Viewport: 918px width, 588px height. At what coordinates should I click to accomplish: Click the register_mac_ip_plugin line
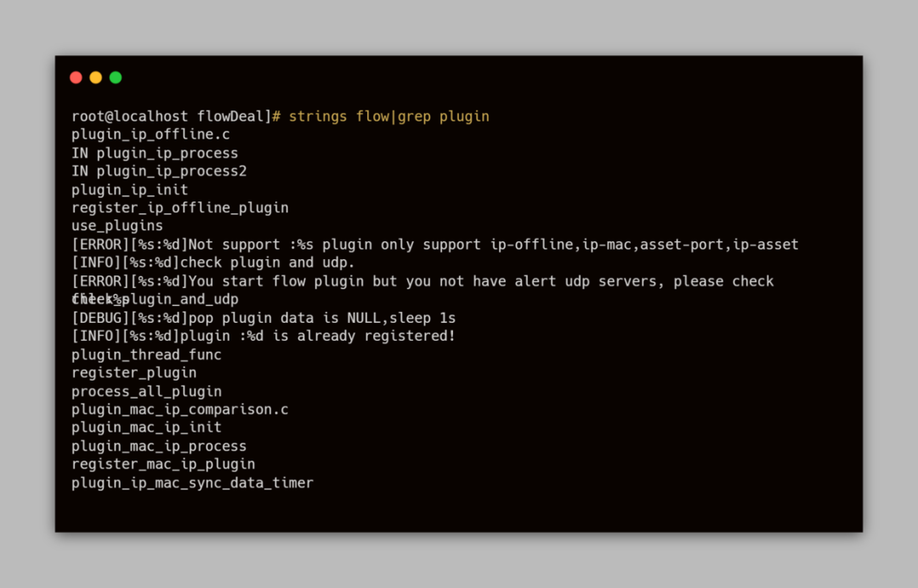163,464
